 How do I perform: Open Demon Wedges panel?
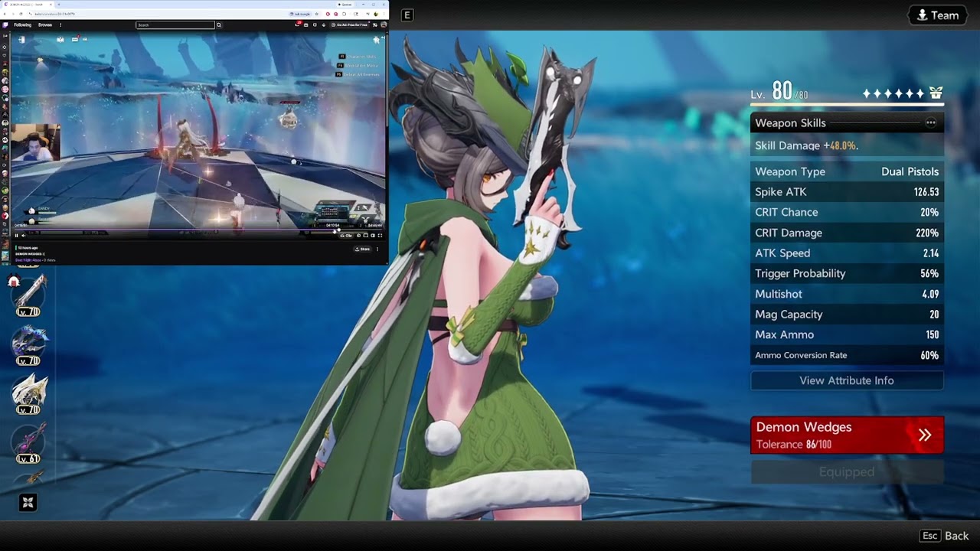[x=847, y=435]
